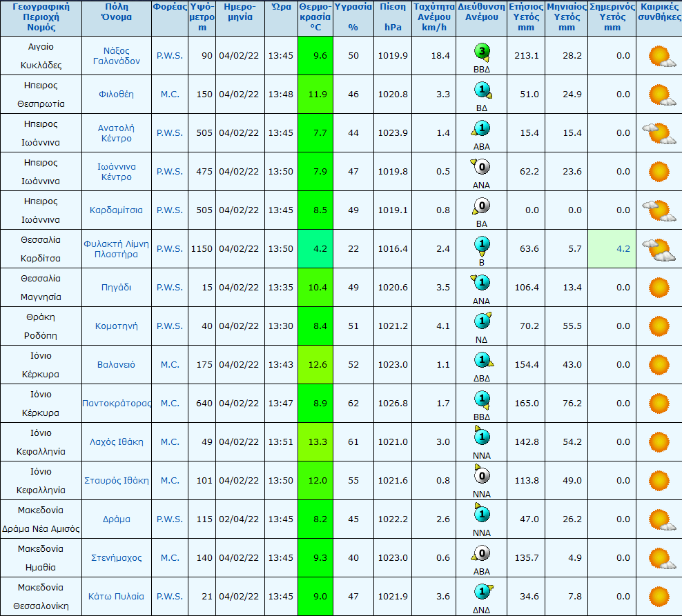682x616 pixels.
Task: Click wind compass icon for Βαλανειό
Action: 483,360
